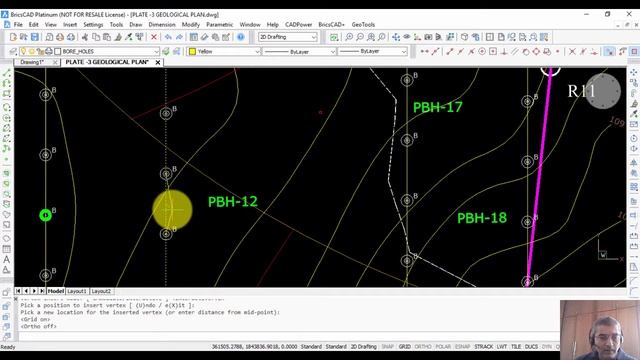Toggle TILE in the status bar
This screenshot has width=640, height=360.
(516, 347)
